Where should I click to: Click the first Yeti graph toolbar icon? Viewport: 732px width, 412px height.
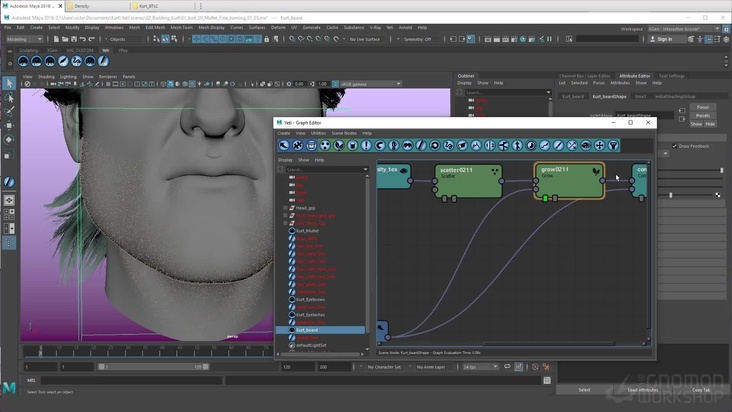pyautogui.click(x=284, y=146)
